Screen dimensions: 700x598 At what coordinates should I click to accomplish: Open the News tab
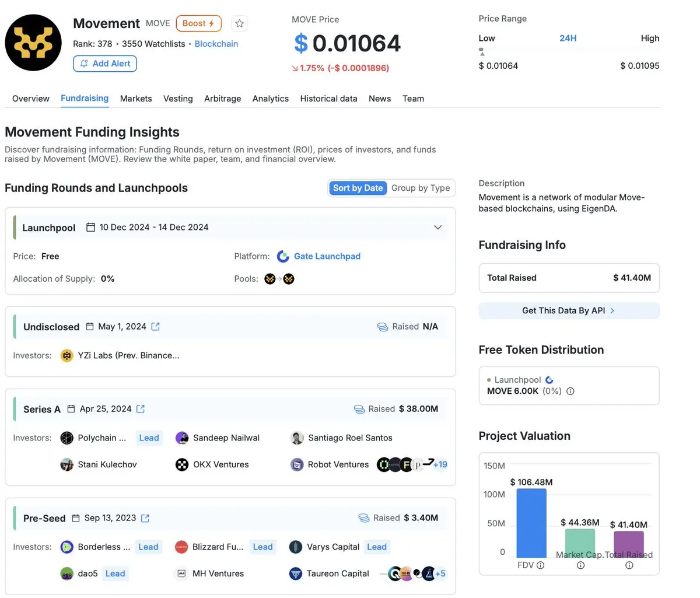click(380, 99)
